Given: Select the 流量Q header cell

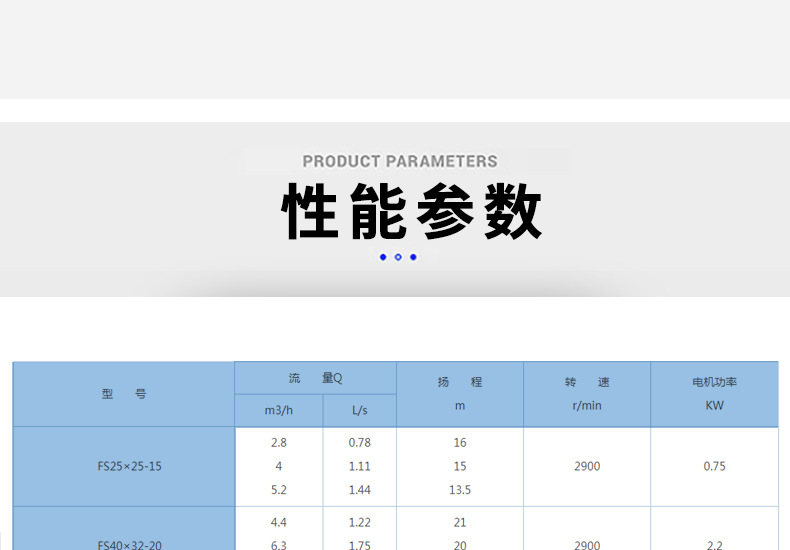Looking at the screenshot, I should click(x=315, y=378).
